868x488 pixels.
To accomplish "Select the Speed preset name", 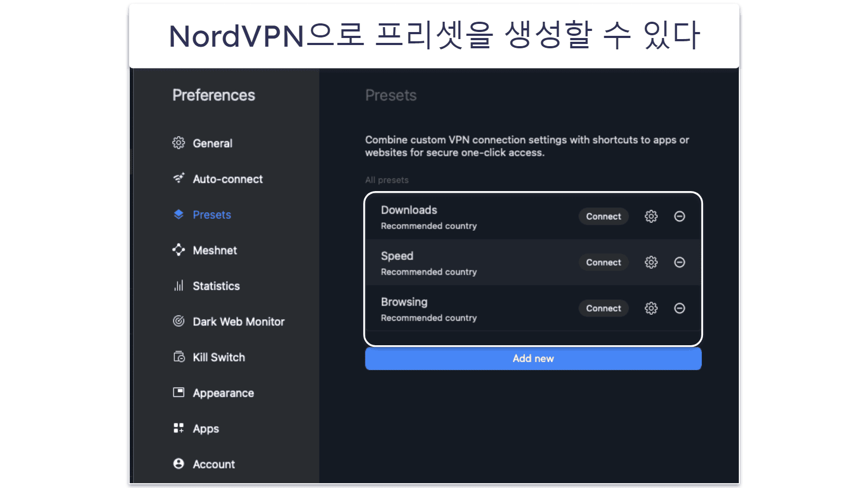I will [397, 256].
